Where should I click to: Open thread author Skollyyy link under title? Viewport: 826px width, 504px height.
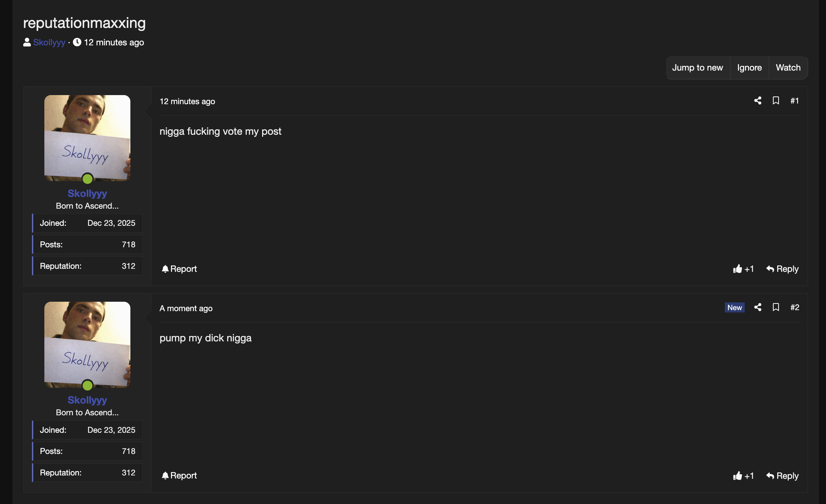[x=49, y=42]
